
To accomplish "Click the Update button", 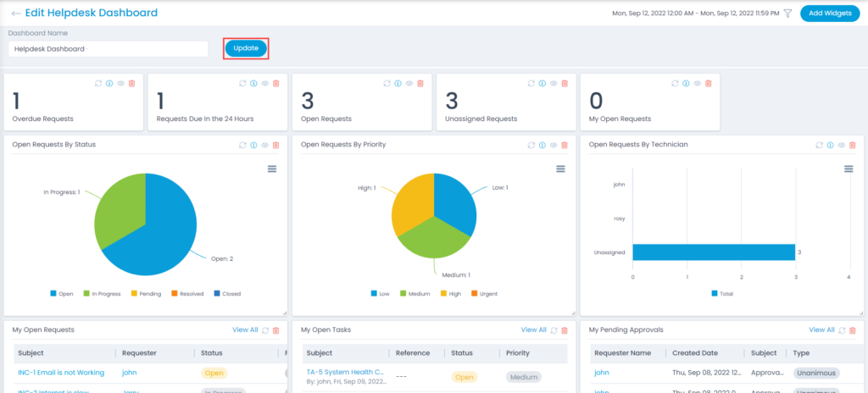I will tap(246, 48).
